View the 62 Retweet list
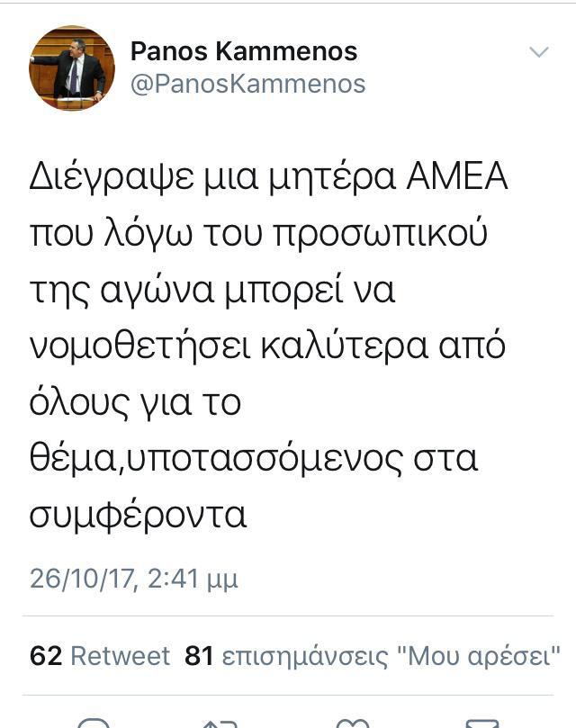 (x=100, y=656)
